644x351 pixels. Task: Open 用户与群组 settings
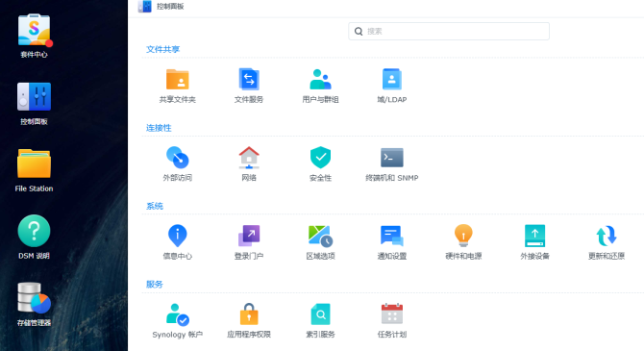(320, 79)
